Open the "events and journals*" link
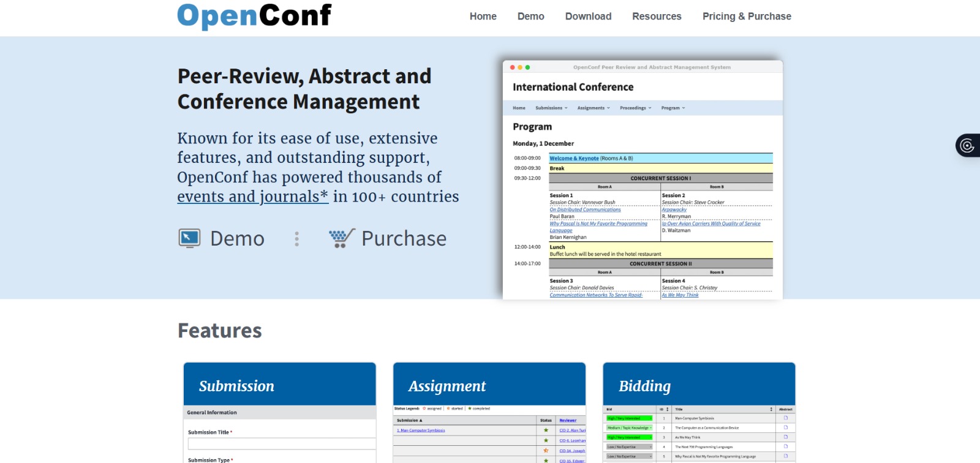This screenshot has width=980, height=463. pos(252,197)
